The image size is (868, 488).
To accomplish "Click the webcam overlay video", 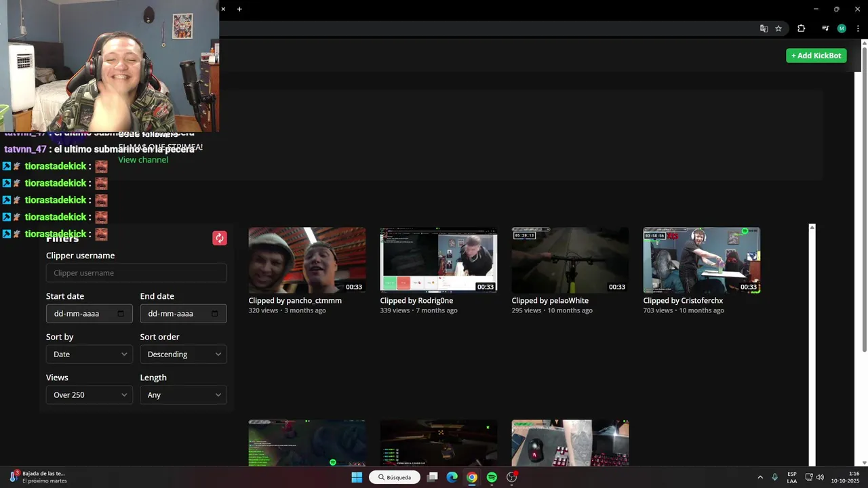I will pos(109,66).
